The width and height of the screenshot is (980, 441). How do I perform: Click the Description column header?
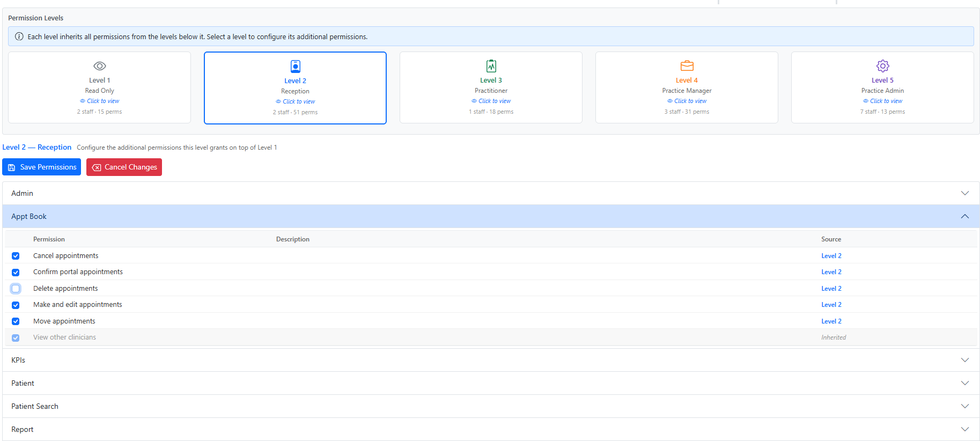(293, 239)
